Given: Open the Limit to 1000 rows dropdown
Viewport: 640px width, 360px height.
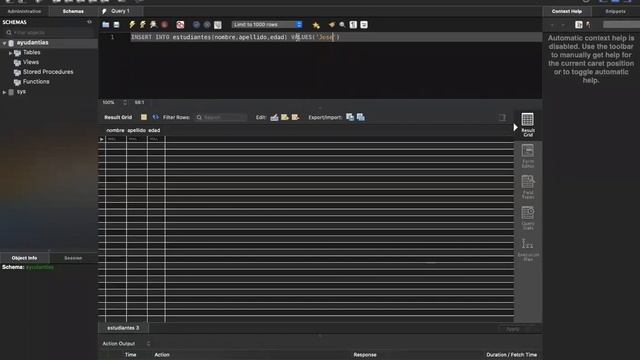Looking at the screenshot, I should [267, 25].
